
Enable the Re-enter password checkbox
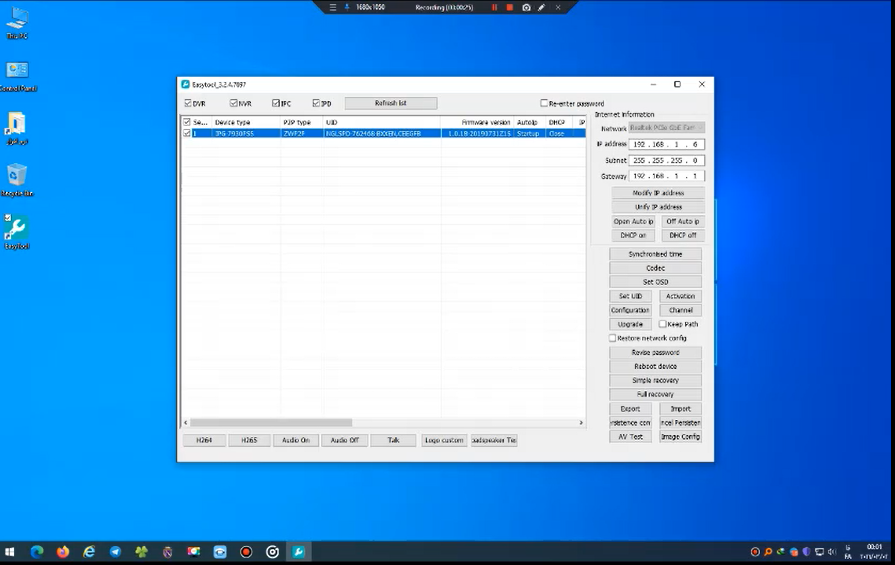click(x=544, y=103)
